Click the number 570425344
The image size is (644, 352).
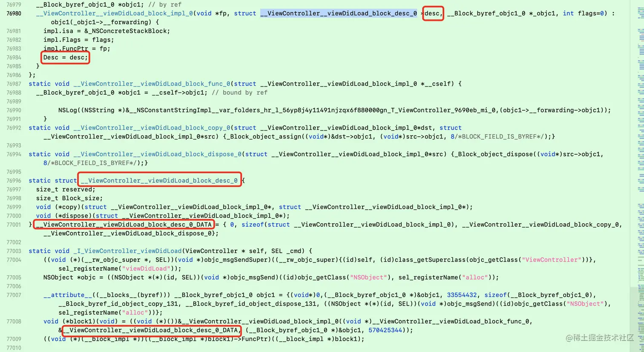coord(385,330)
